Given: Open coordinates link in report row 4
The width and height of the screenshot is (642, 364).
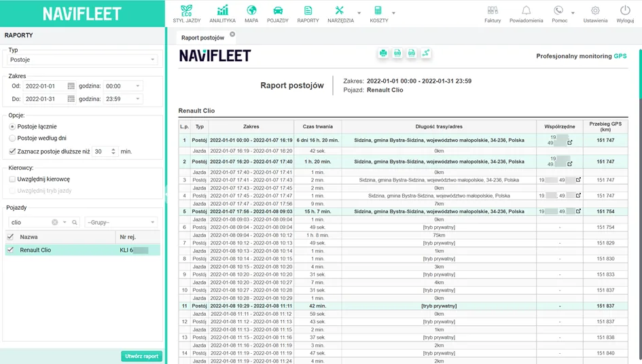Looking at the screenshot, I should coord(578,196).
